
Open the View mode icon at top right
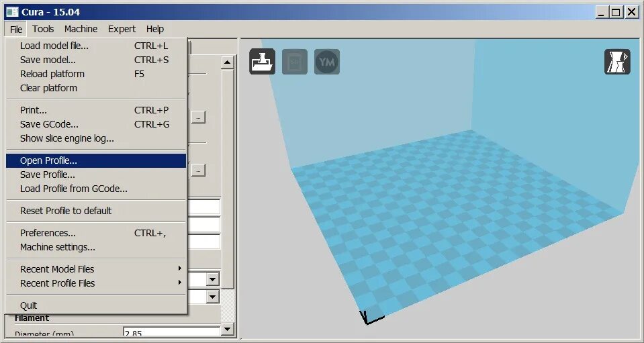point(617,62)
